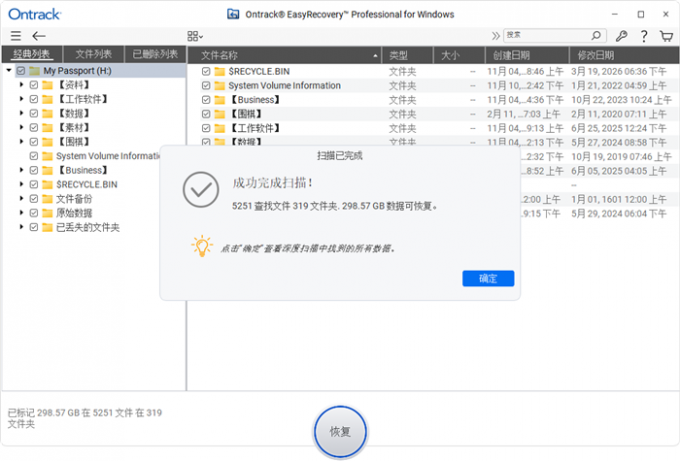Uncheck My Passport (H:) checkbox
This screenshot has width=680, height=461.
click(21, 71)
